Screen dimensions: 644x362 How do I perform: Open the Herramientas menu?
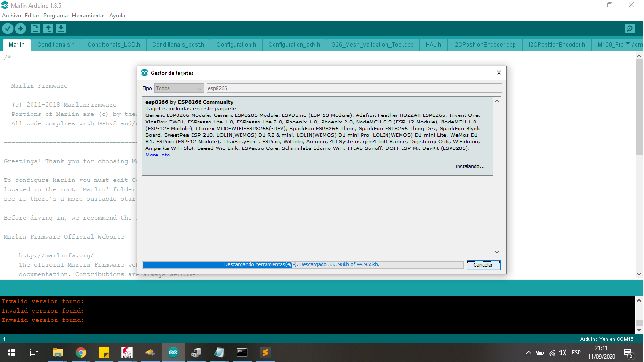[x=89, y=16]
